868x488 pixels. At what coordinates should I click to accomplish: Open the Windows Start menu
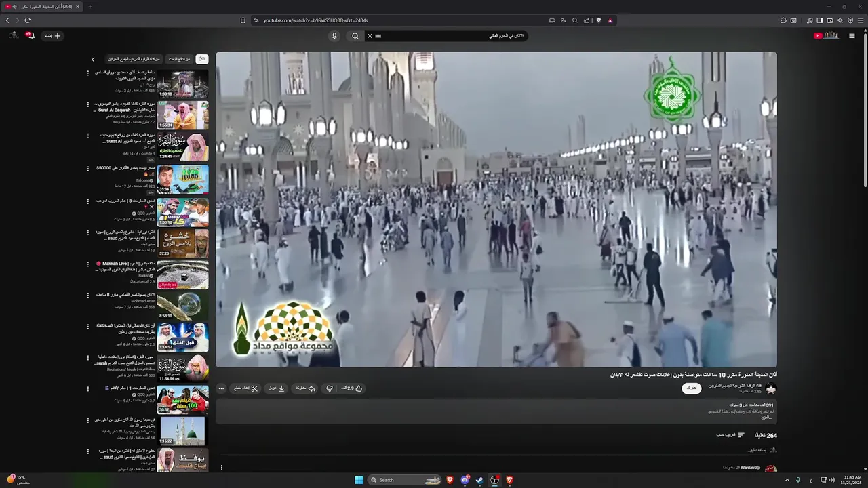[359, 480]
